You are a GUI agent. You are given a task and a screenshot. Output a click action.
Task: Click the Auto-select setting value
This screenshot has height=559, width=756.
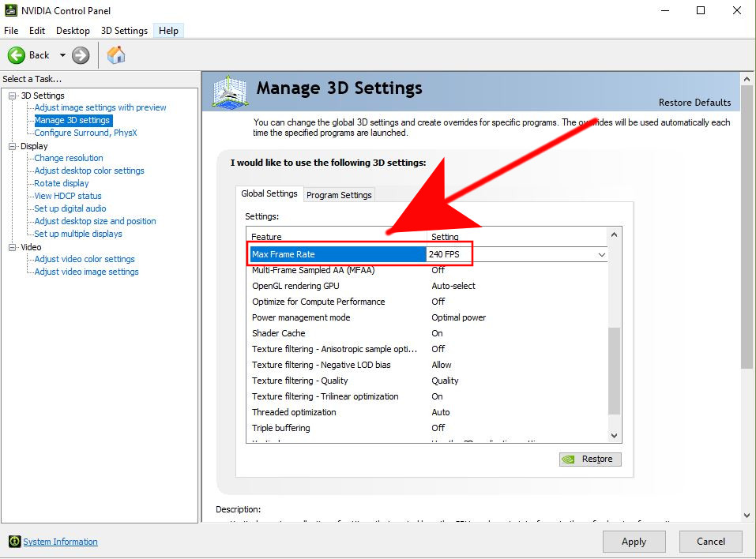pyautogui.click(x=453, y=286)
